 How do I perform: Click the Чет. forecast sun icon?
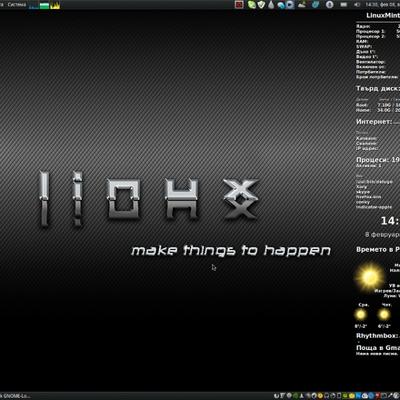click(x=384, y=314)
